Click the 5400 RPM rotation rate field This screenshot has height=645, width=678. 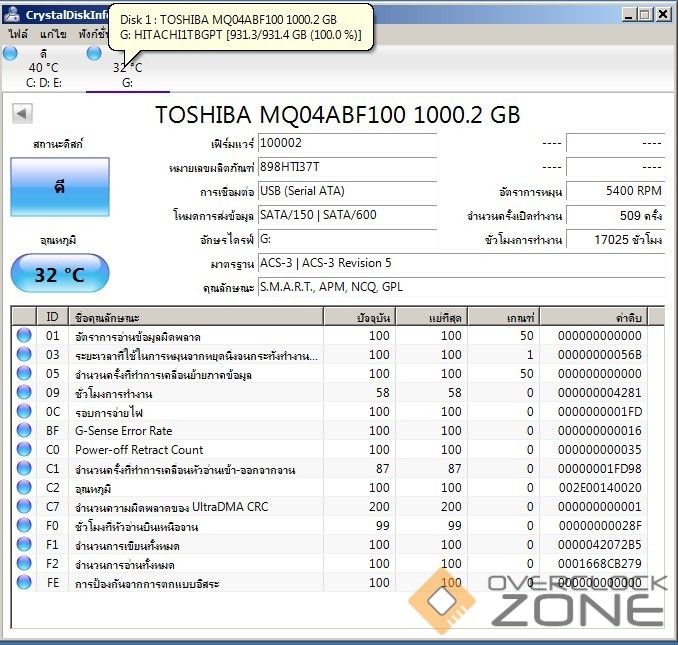point(615,191)
